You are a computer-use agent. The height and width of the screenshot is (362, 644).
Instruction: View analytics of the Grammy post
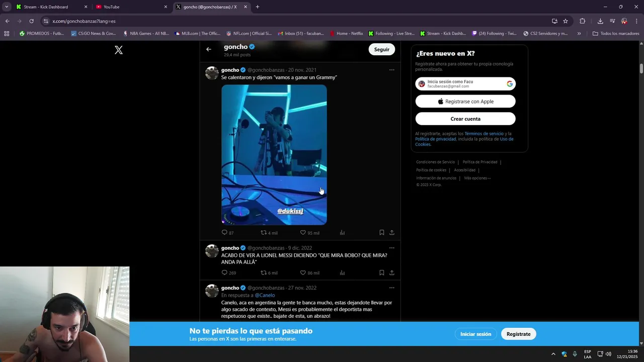342,232
